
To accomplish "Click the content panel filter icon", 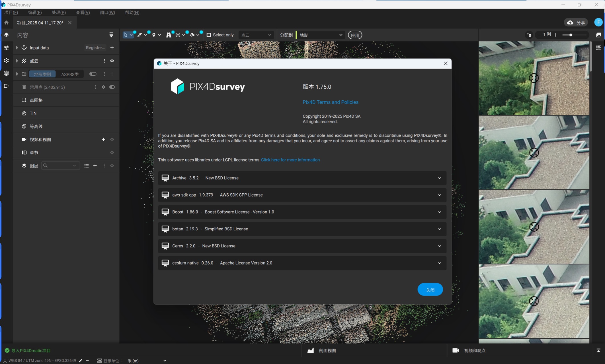I will point(111,35).
